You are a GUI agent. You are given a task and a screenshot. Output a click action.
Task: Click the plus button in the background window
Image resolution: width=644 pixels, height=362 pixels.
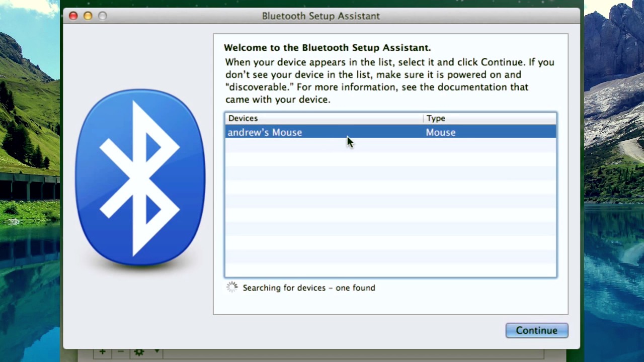(x=102, y=352)
